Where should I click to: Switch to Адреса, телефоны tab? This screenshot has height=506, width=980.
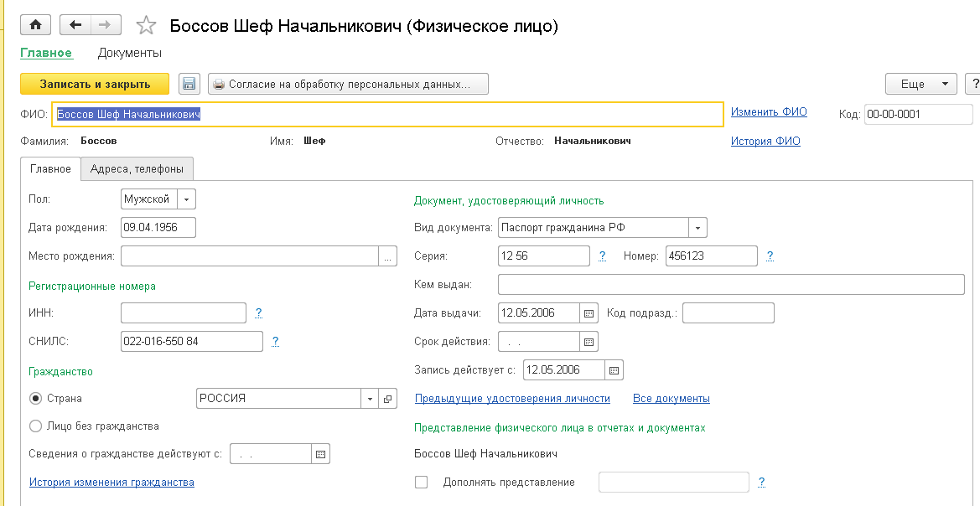[137, 168]
